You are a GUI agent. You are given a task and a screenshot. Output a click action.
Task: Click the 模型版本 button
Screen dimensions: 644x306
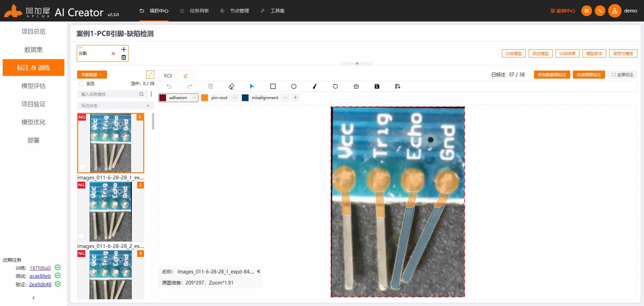594,53
